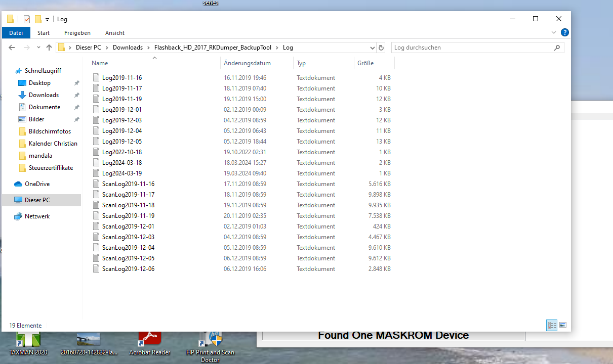This screenshot has height=364, width=613.
Task: Select file Log2019-12-05
Action: click(122, 142)
